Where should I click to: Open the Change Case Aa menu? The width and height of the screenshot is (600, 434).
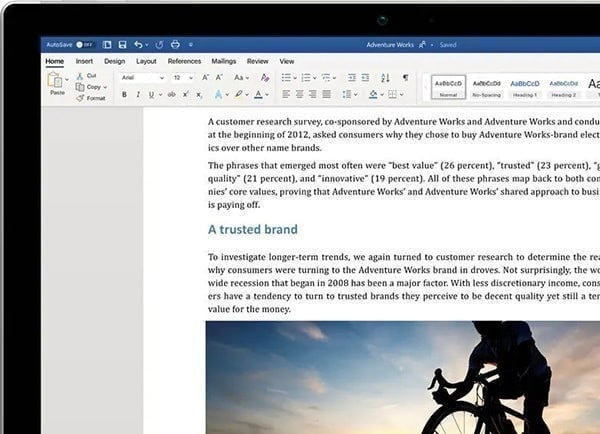click(241, 77)
